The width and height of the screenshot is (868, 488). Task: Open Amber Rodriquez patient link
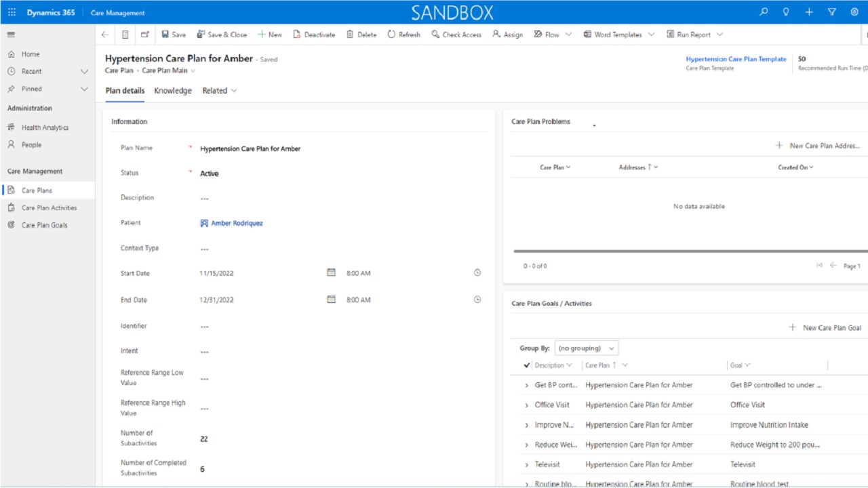point(237,223)
